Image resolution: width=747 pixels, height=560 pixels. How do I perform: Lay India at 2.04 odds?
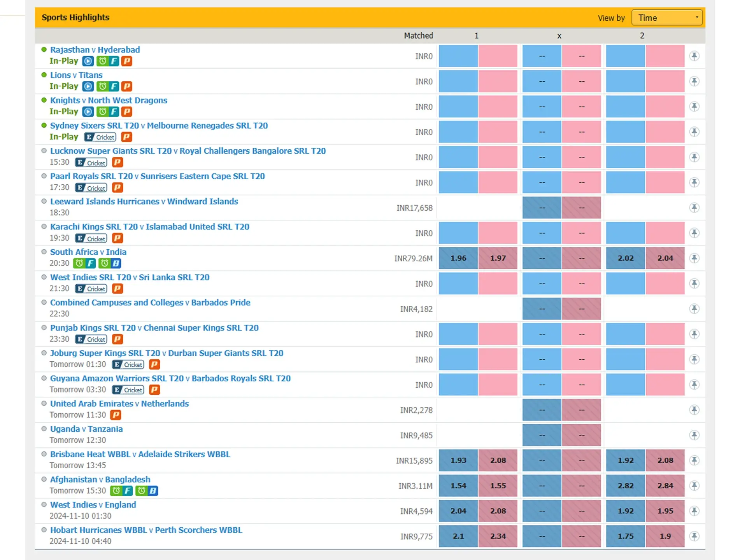[x=665, y=258]
